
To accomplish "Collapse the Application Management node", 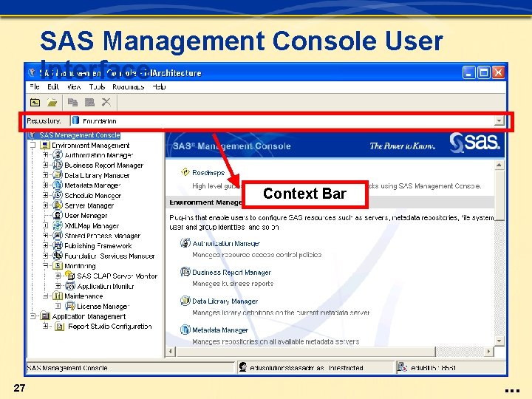I will [x=33, y=316].
